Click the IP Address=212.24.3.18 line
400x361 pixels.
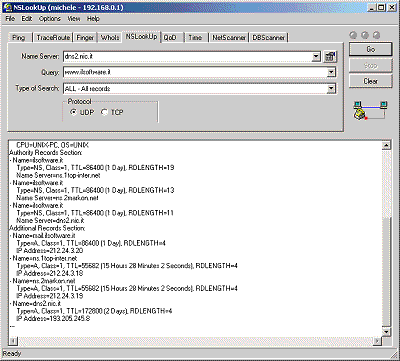[50, 273]
